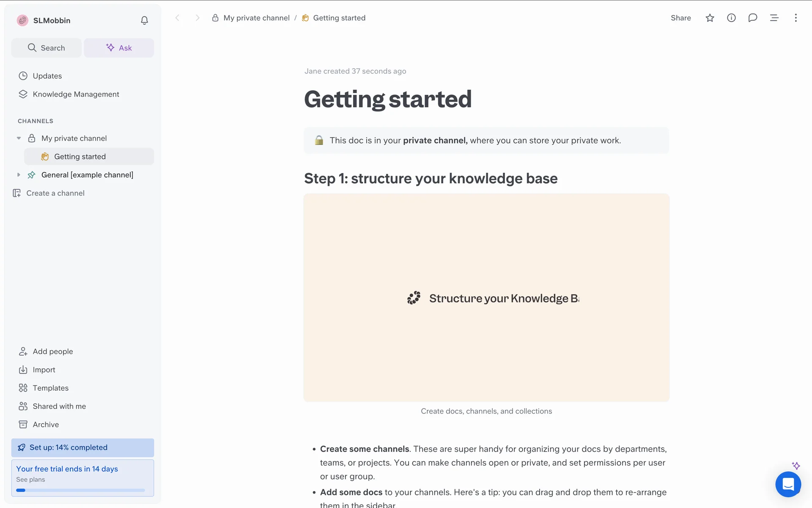Go to Knowledge Management
This screenshot has width=812, height=508.
[x=76, y=94]
